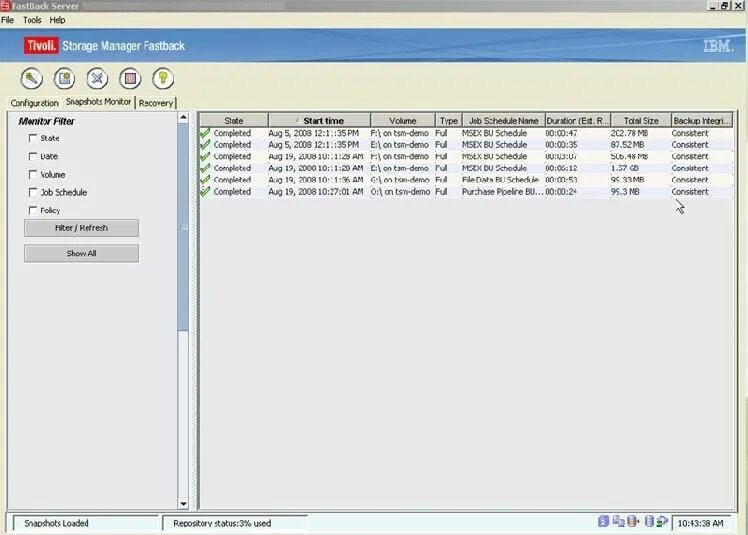
Task: Click the 10:43:38 AM clock field
Action: click(x=700, y=523)
